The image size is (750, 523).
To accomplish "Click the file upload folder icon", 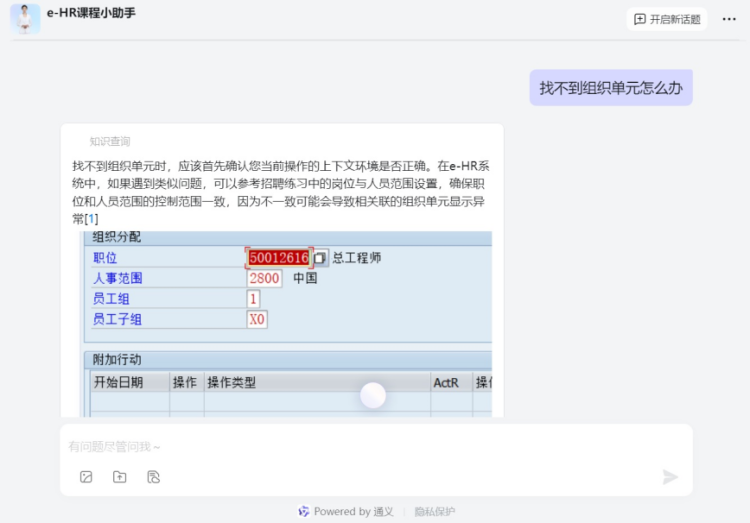I will click(x=120, y=477).
